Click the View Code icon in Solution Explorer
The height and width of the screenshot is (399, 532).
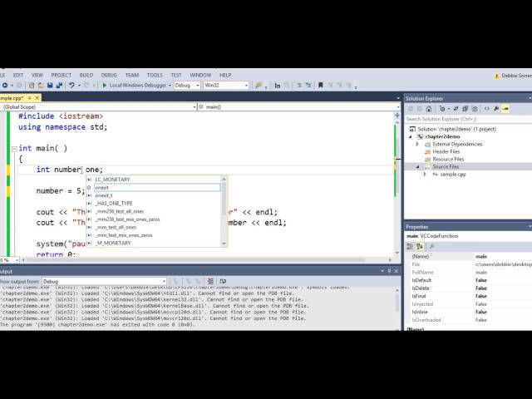(x=487, y=109)
